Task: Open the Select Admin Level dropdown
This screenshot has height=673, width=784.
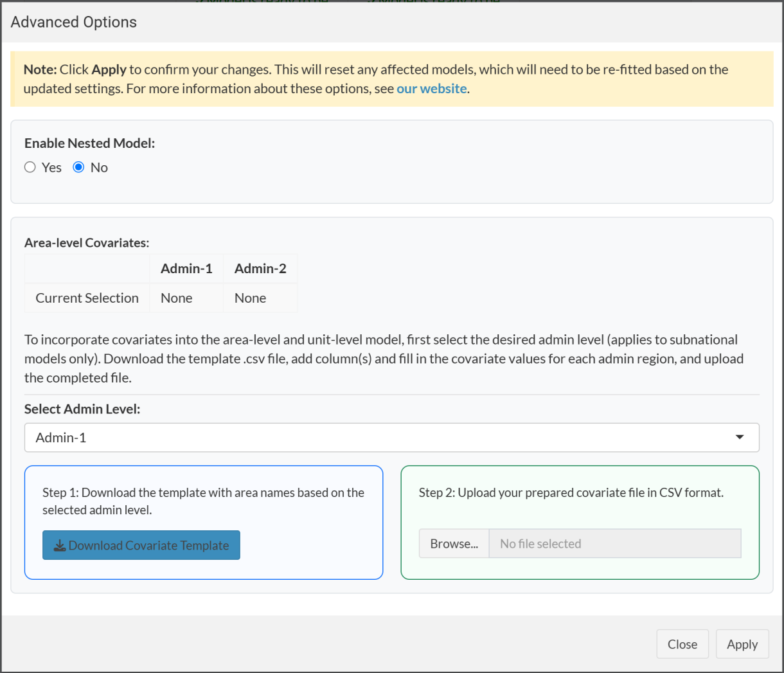Action: (x=391, y=438)
